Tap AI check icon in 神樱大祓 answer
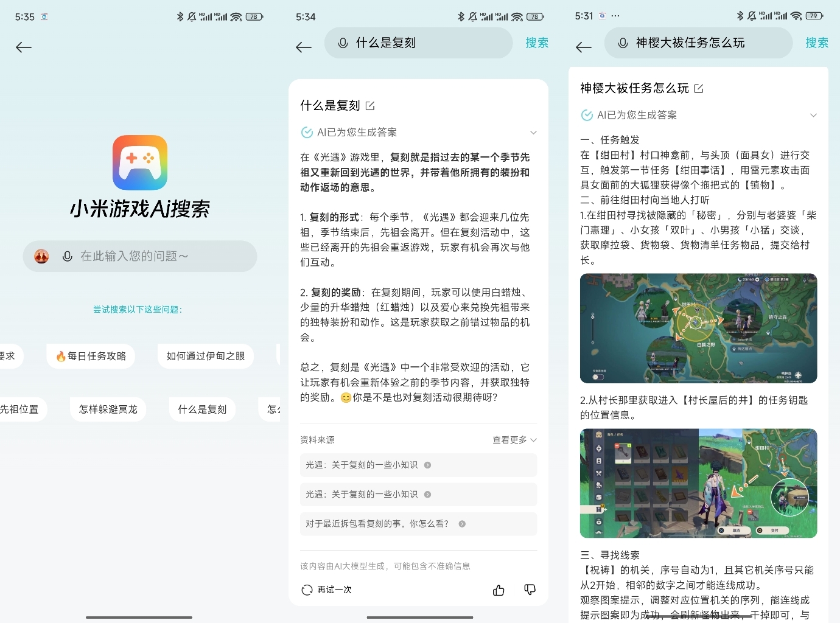 tap(587, 116)
